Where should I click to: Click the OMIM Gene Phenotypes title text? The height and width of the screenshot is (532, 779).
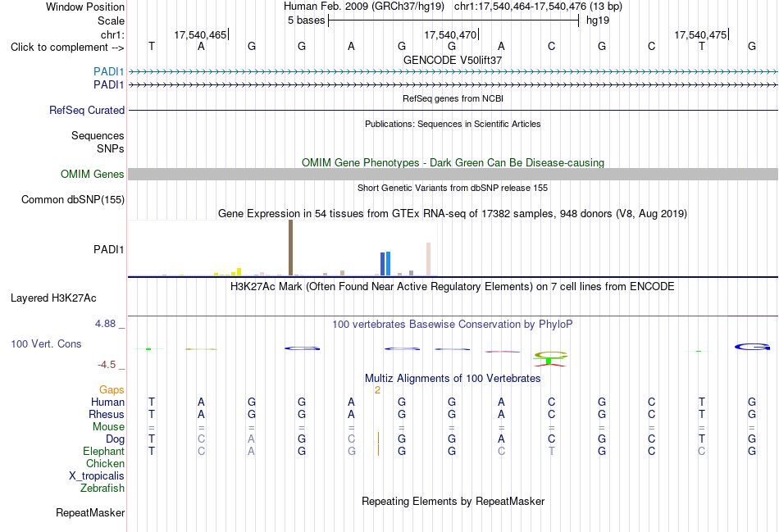pos(453,162)
